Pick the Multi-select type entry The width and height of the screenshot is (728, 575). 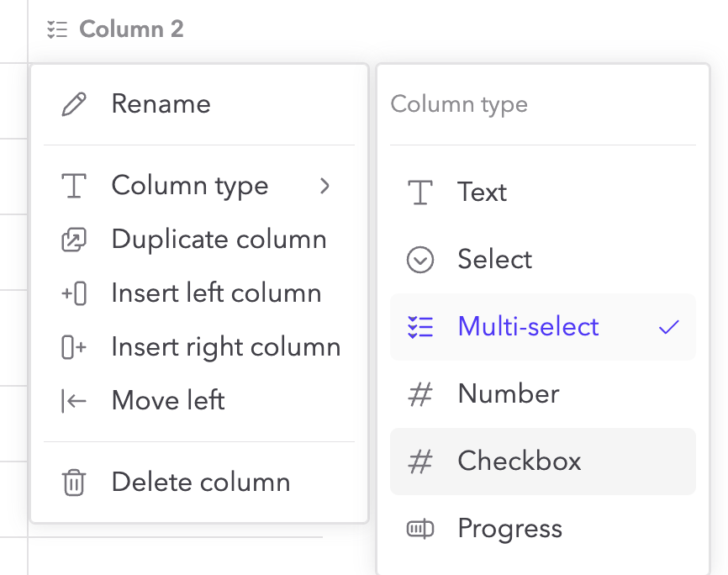pyautogui.click(x=529, y=326)
